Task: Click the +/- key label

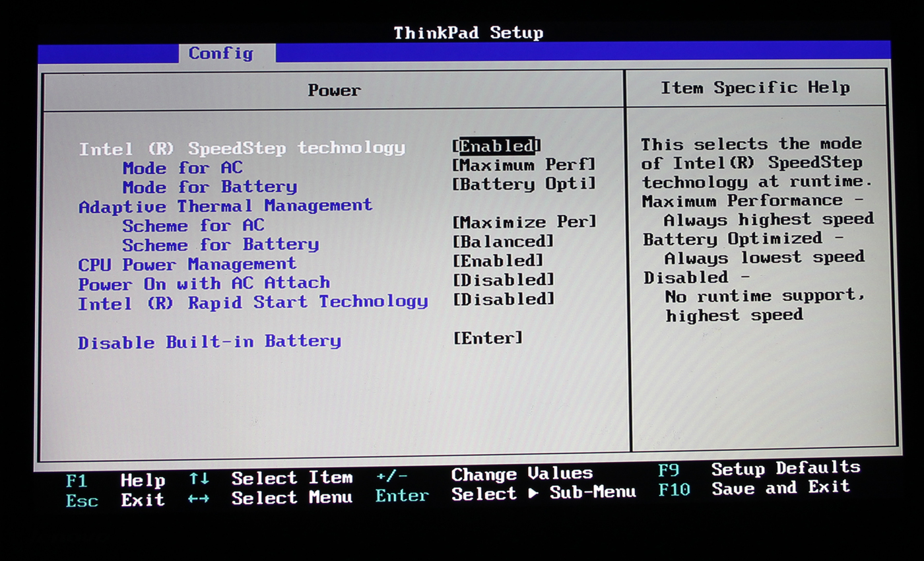Action: 392,476
